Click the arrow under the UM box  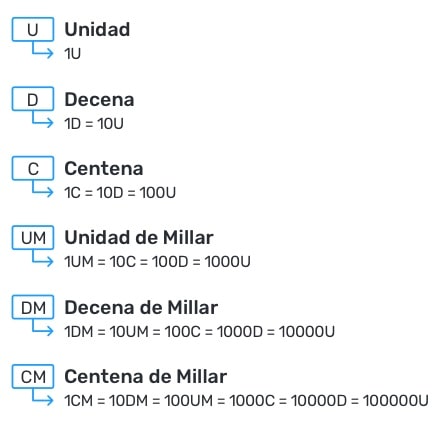[42, 258]
